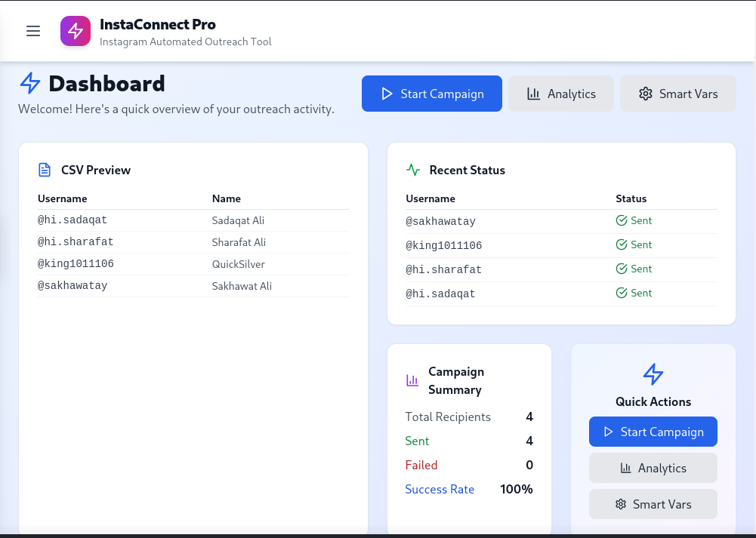The image size is (756, 538).
Task: Open Analytics from the header buttons
Action: point(560,94)
